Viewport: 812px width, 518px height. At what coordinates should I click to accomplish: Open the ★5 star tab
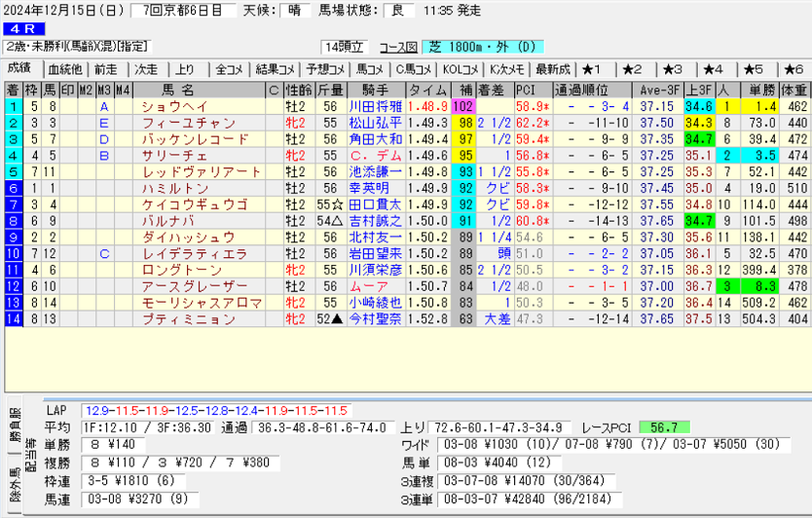click(754, 69)
